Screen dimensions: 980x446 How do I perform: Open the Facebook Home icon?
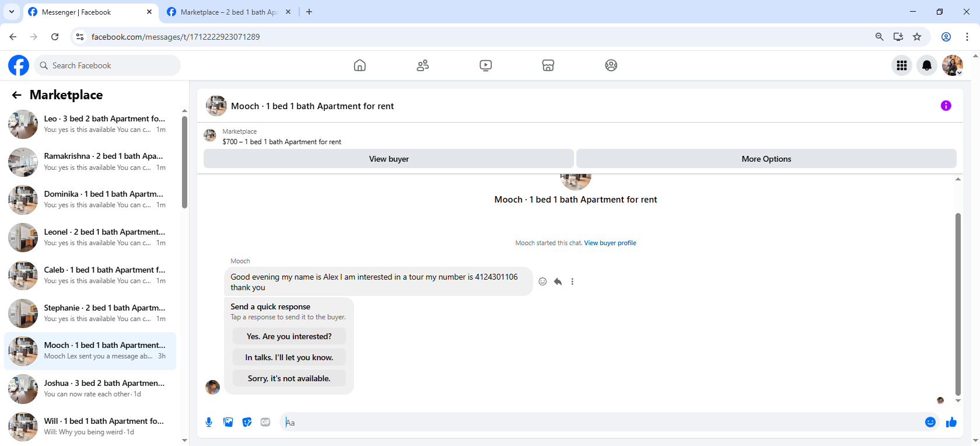tap(360, 65)
